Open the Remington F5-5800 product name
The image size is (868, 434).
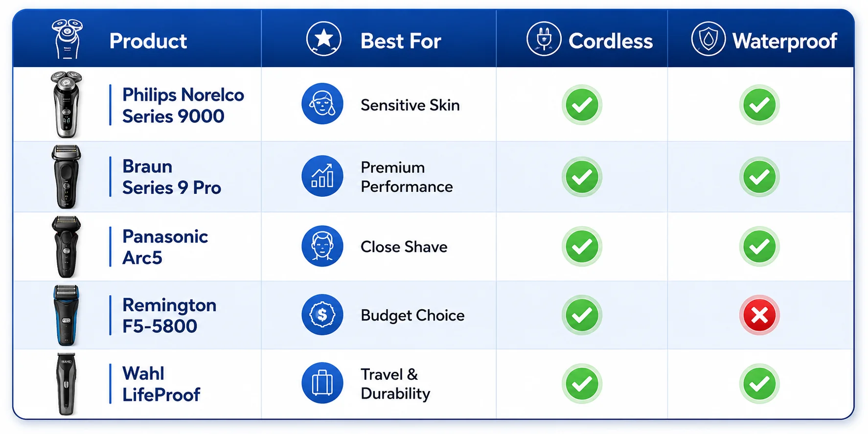click(x=169, y=316)
